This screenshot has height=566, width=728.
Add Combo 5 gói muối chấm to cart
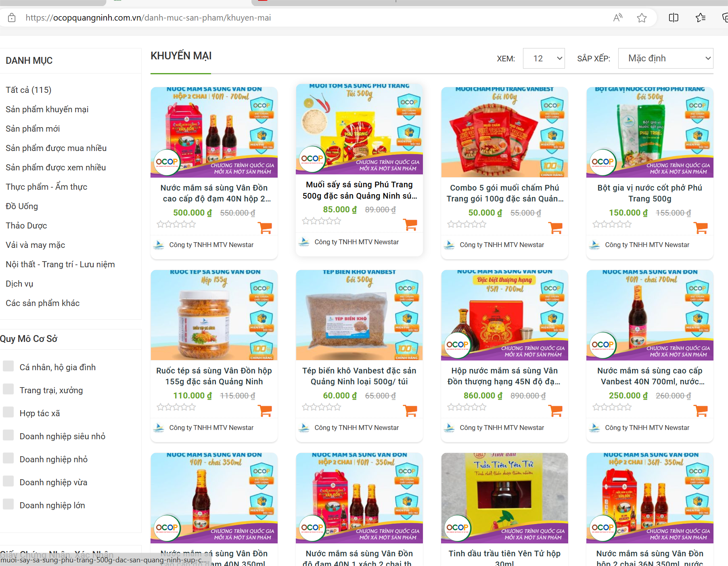point(555,228)
